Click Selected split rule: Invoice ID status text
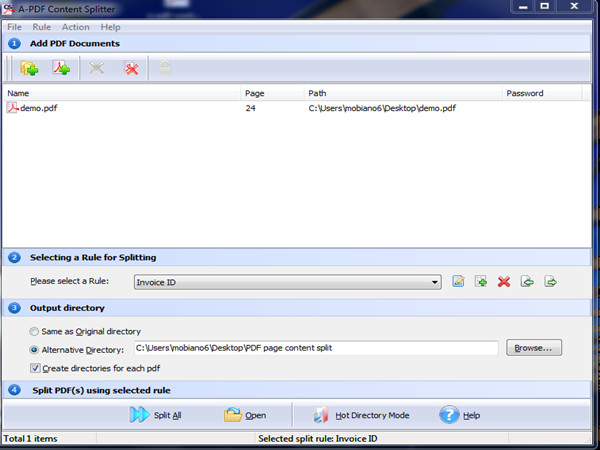This screenshot has width=600, height=450. pyautogui.click(x=318, y=439)
